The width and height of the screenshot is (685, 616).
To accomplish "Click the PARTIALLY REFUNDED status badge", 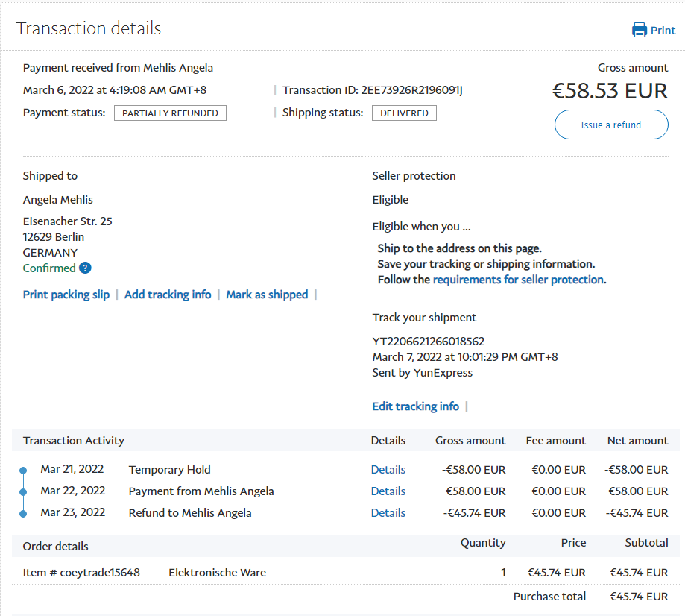I will (170, 113).
